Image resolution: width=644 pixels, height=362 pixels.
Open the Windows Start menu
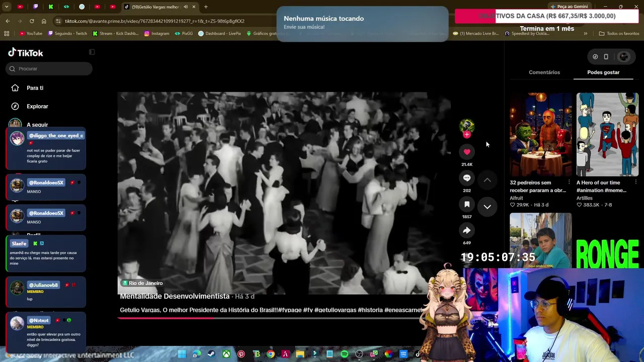[x=182, y=354]
